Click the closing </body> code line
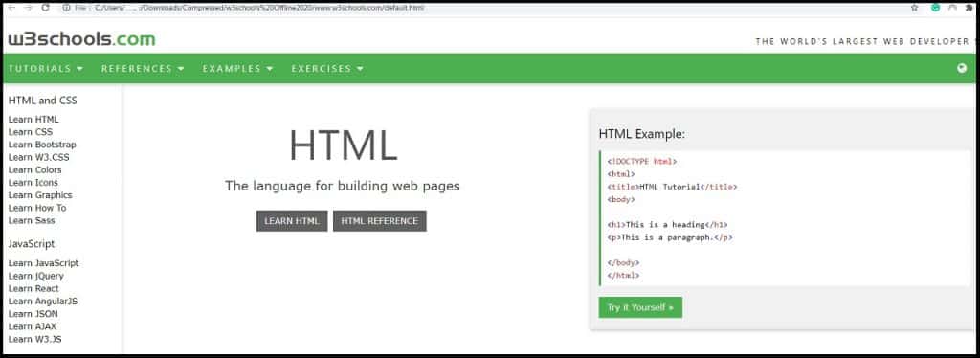This screenshot has width=980, height=358. [x=623, y=262]
